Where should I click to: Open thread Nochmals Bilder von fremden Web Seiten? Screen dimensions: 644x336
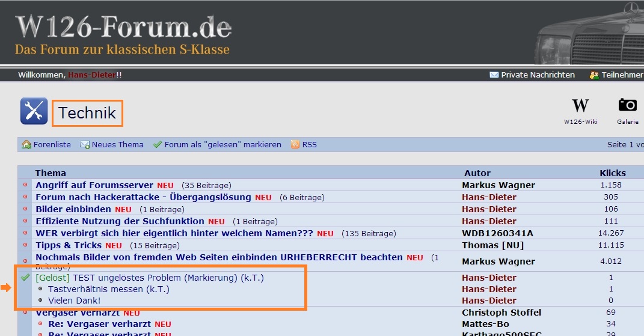(219, 257)
